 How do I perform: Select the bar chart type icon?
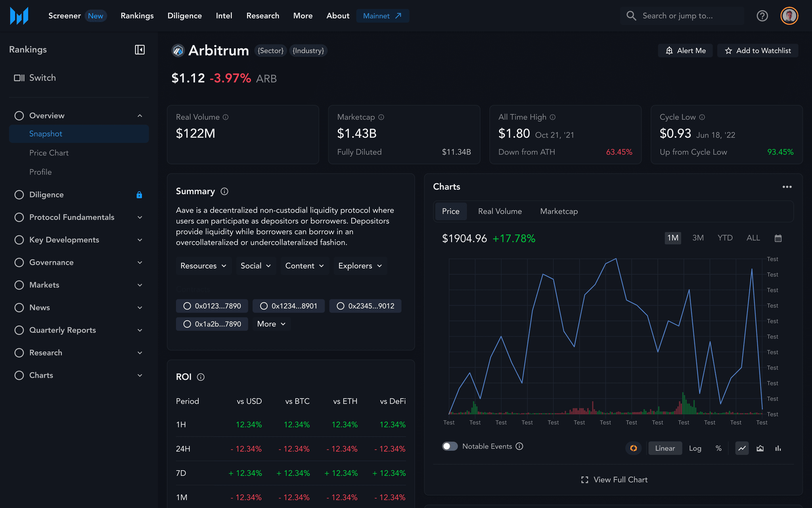778,448
